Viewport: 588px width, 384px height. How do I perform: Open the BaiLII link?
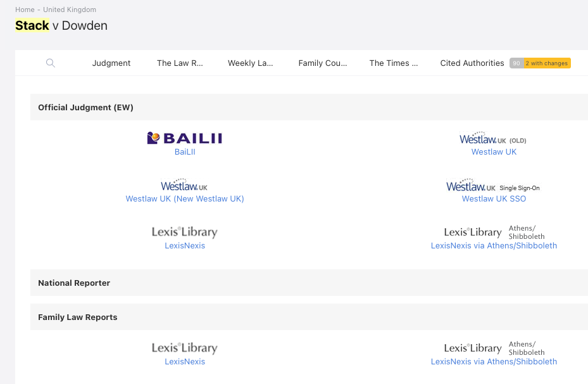(x=185, y=152)
